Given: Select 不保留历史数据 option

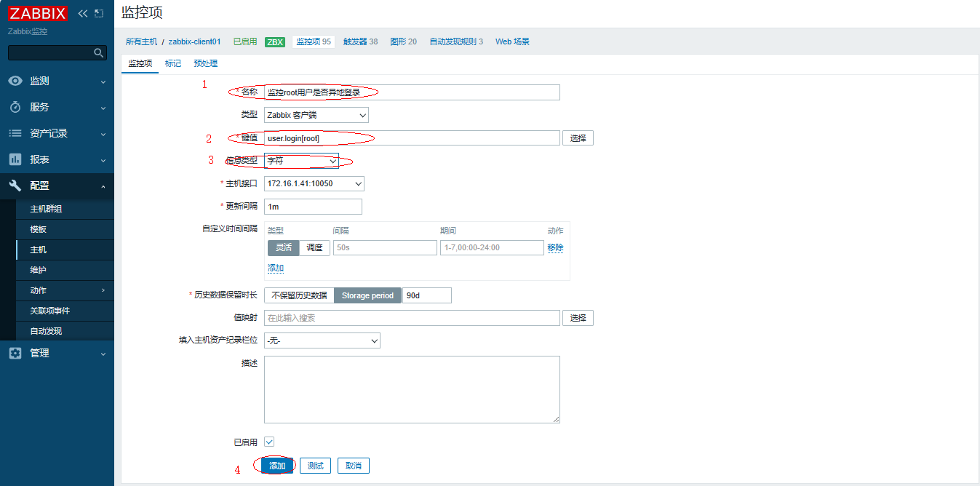Looking at the screenshot, I should pyautogui.click(x=299, y=295).
